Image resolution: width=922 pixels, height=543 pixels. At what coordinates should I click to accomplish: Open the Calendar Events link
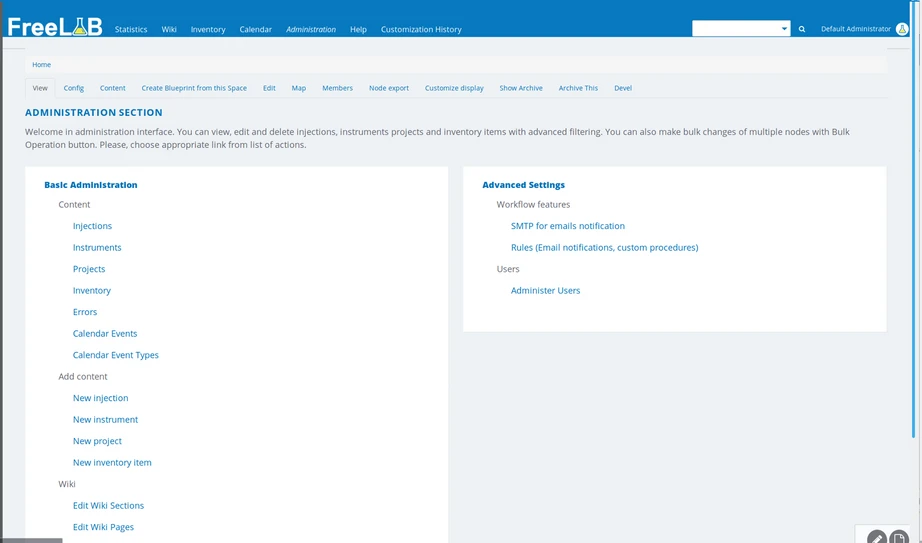coord(105,334)
